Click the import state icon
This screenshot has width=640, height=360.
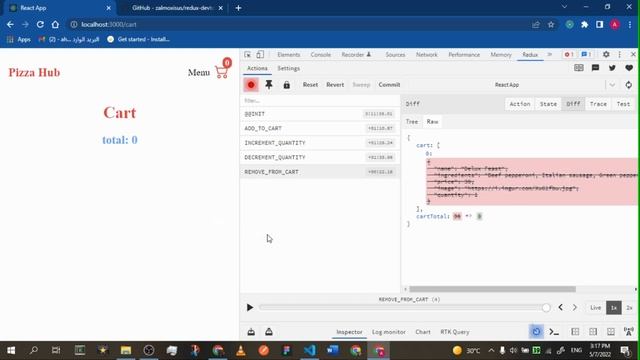251,332
